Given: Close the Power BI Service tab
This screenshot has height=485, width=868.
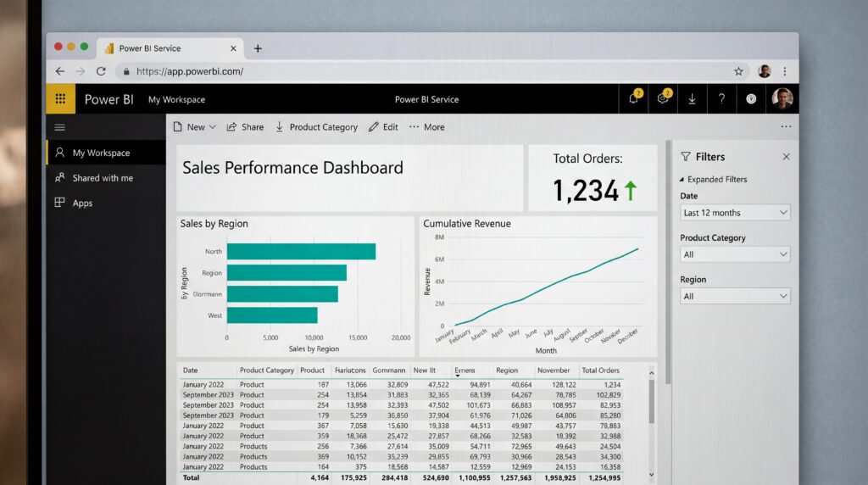Looking at the screenshot, I should point(233,48).
